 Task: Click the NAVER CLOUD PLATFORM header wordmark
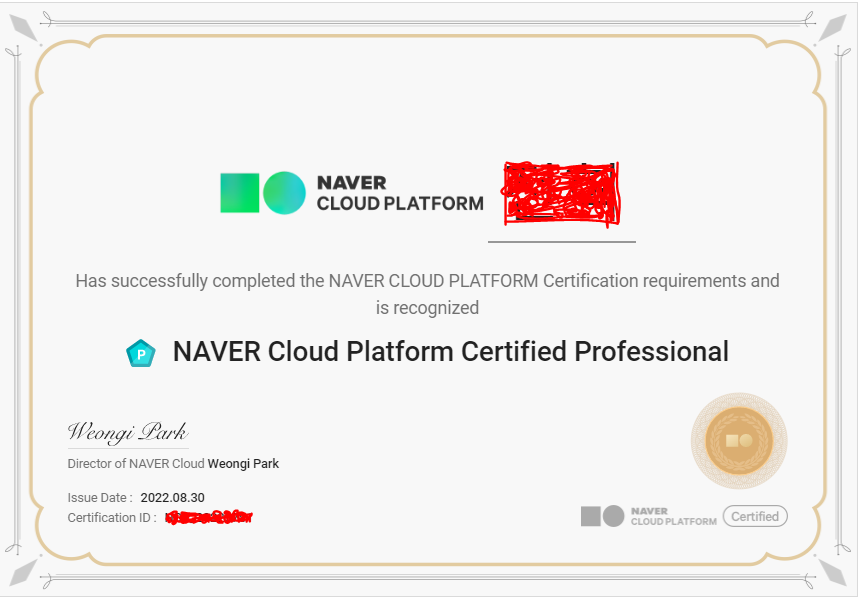[x=400, y=193]
